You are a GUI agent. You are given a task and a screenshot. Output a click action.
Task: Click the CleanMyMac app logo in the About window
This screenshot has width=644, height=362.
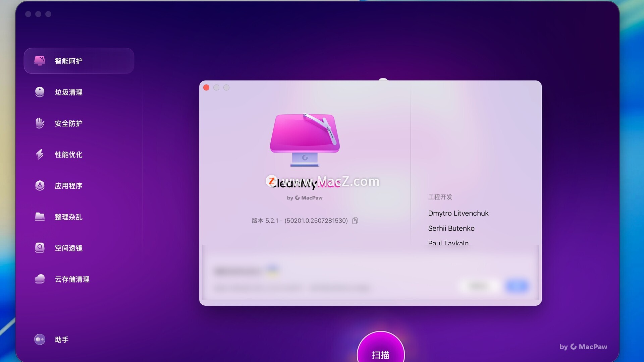(305, 140)
